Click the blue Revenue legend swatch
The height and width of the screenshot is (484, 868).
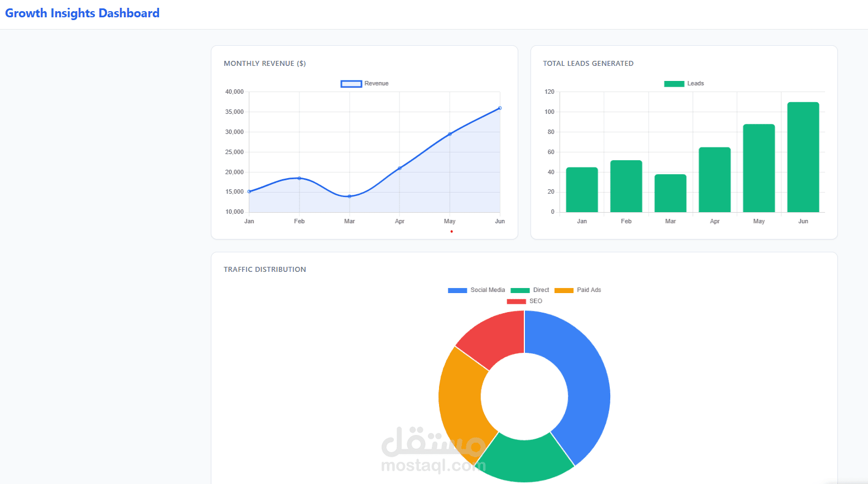(350, 83)
